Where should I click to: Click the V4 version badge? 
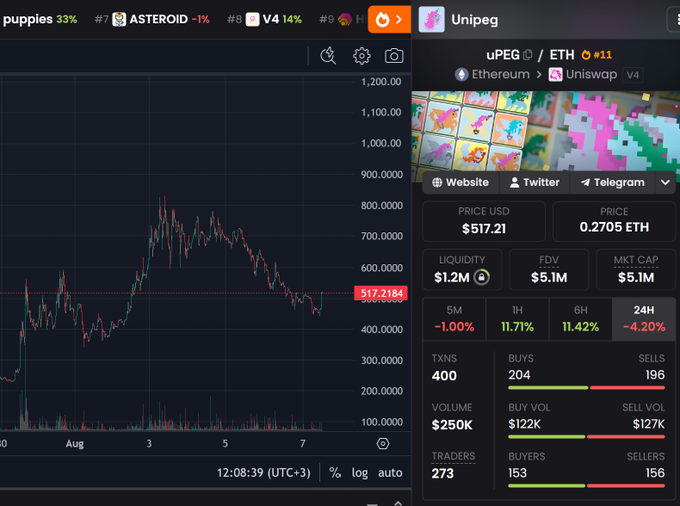click(x=632, y=75)
